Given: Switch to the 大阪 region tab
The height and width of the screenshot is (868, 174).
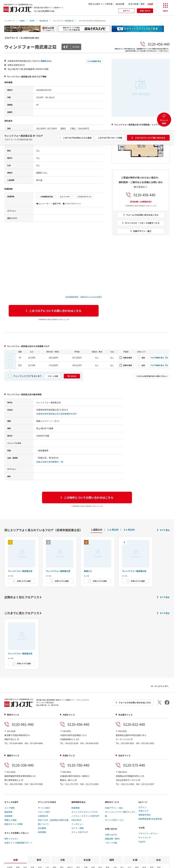Looking at the screenshot, I should (x=62, y=860).
